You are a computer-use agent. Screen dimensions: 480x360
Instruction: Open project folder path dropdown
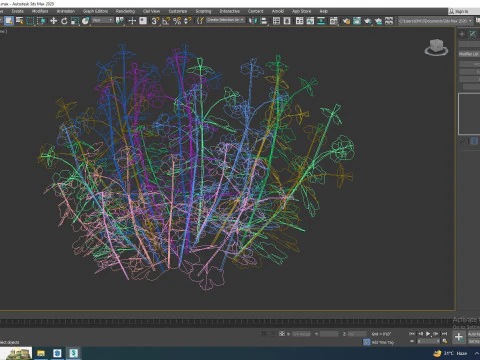click(436, 21)
